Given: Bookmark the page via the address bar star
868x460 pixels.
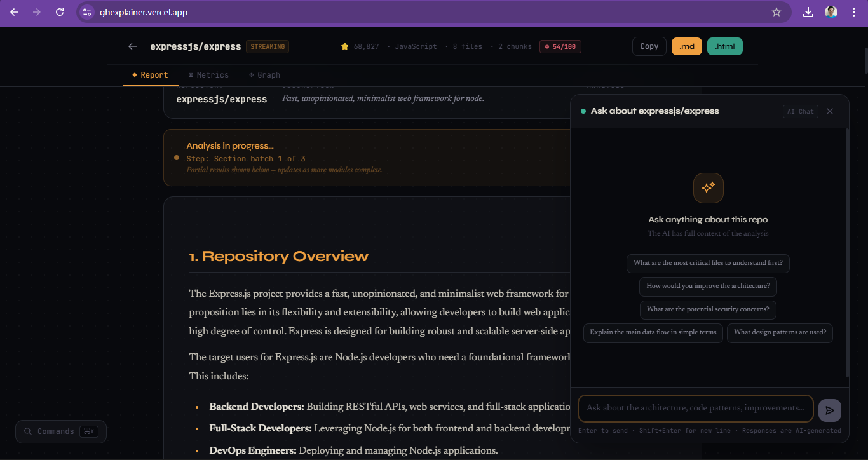Looking at the screenshot, I should pos(776,11).
